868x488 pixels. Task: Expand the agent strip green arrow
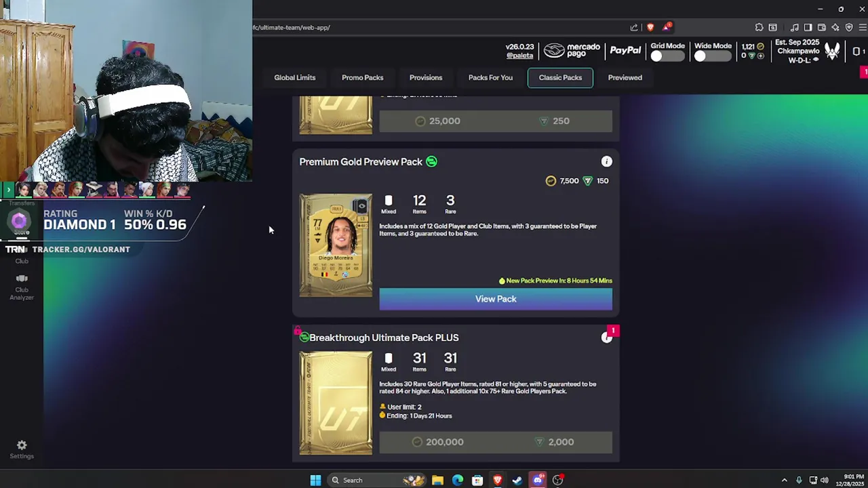9,190
